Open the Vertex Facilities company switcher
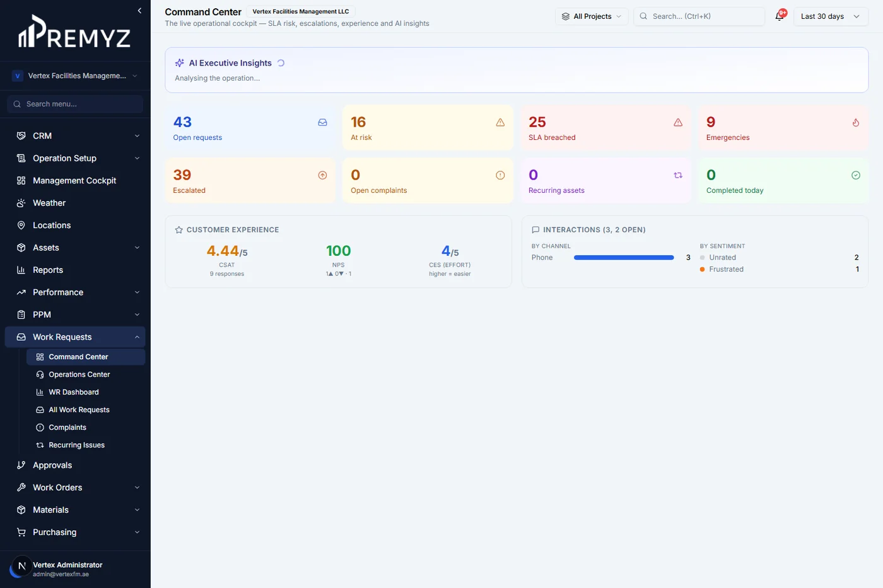Viewport: 883px width, 588px height. pos(75,76)
